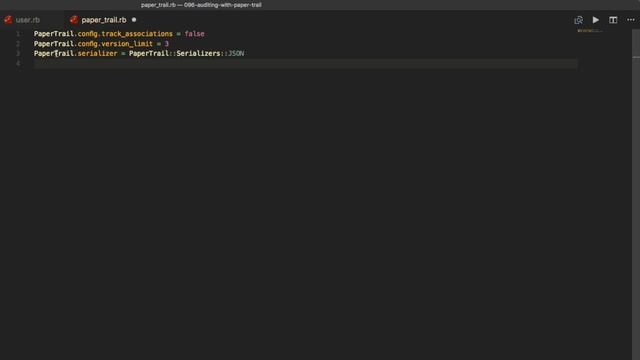Click the minimap preview of the code
This screenshot has height=360, width=640.
(x=590, y=31)
